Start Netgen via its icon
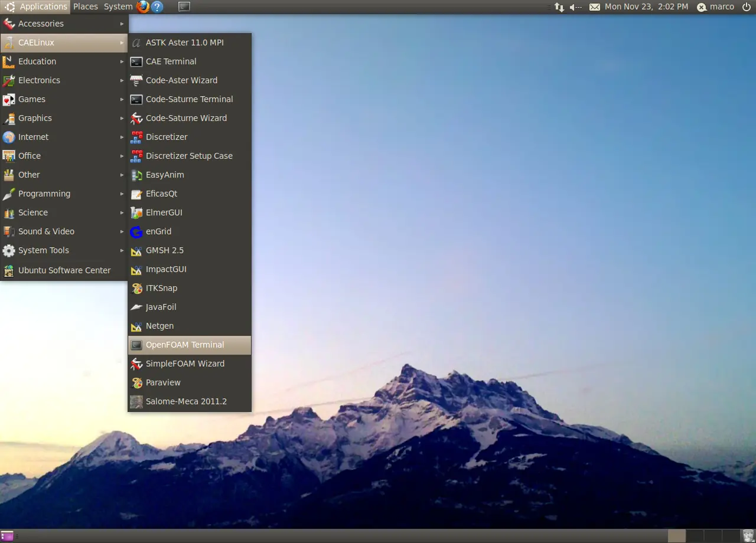 (136, 326)
